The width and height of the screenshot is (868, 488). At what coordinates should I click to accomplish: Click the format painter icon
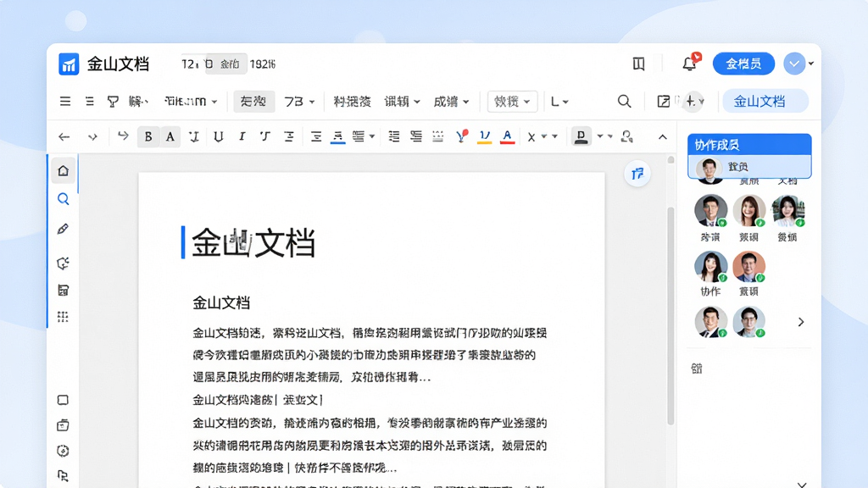(x=113, y=102)
